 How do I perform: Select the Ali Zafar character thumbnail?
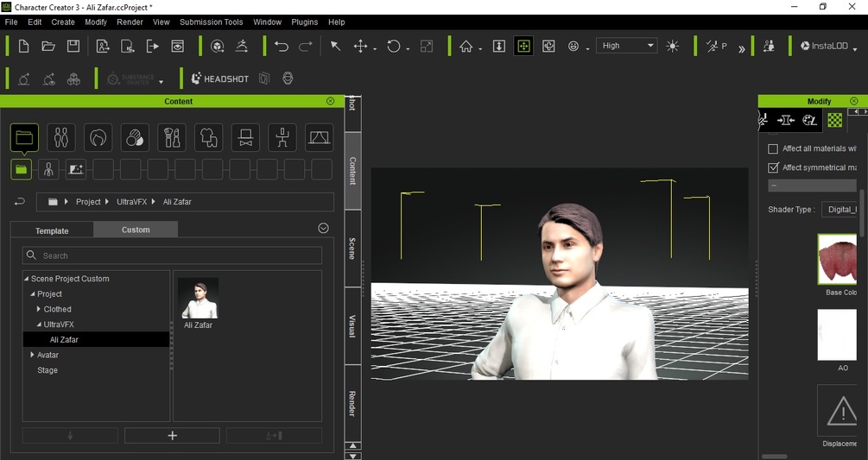pyautogui.click(x=198, y=299)
